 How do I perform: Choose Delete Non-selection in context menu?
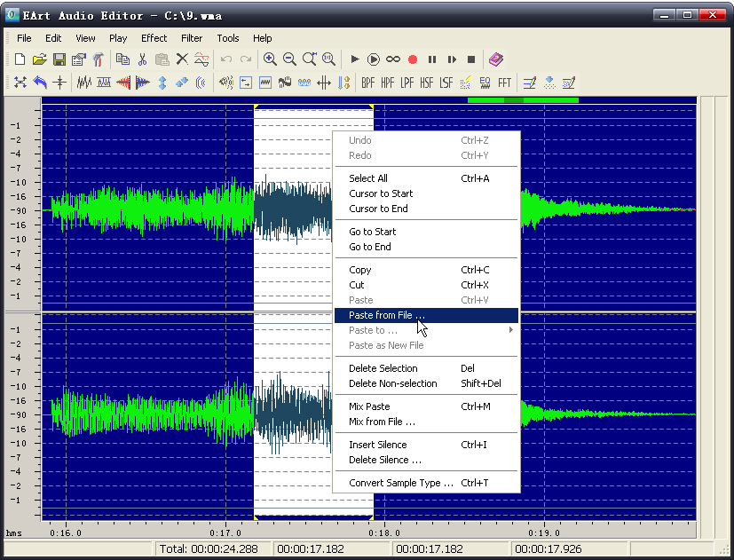pos(426,383)
